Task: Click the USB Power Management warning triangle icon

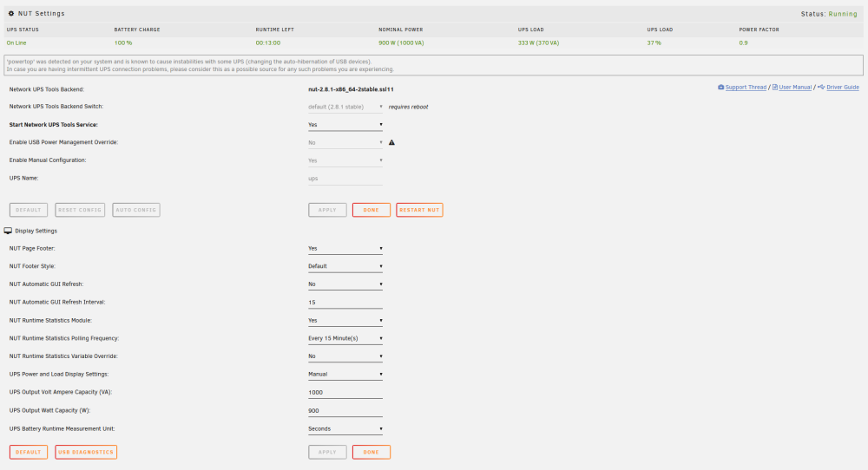Action: coord(392,142)
